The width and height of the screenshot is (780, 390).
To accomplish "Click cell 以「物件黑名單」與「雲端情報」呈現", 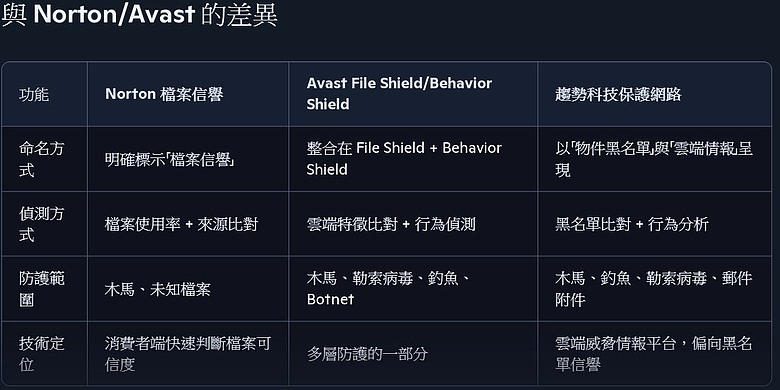I will tap(654, 159).
